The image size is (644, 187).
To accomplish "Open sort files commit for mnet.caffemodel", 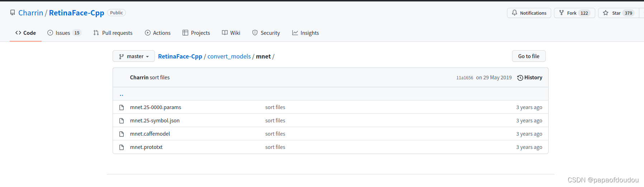I will point(275,134).
